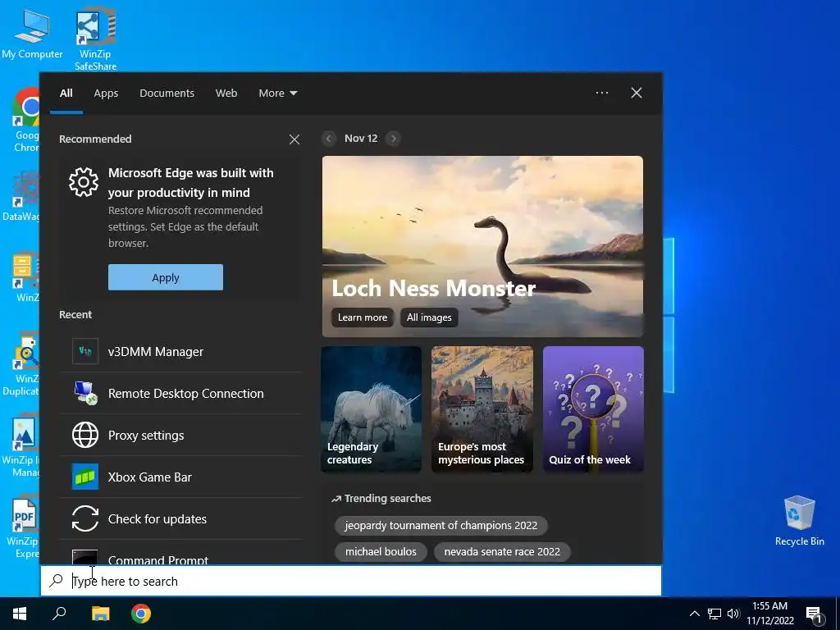840x630 pixels.
Task: Switch to the Documents tab
Action: 167,94
